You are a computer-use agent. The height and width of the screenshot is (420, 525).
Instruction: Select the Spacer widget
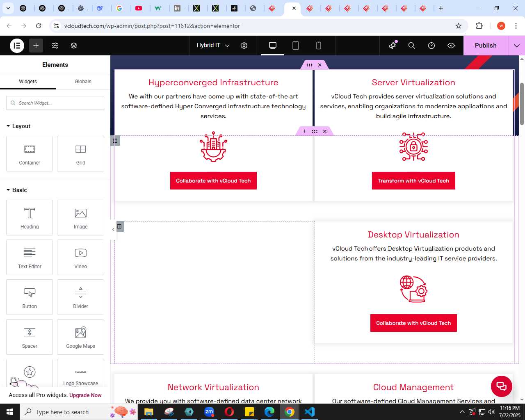(30, 337)
